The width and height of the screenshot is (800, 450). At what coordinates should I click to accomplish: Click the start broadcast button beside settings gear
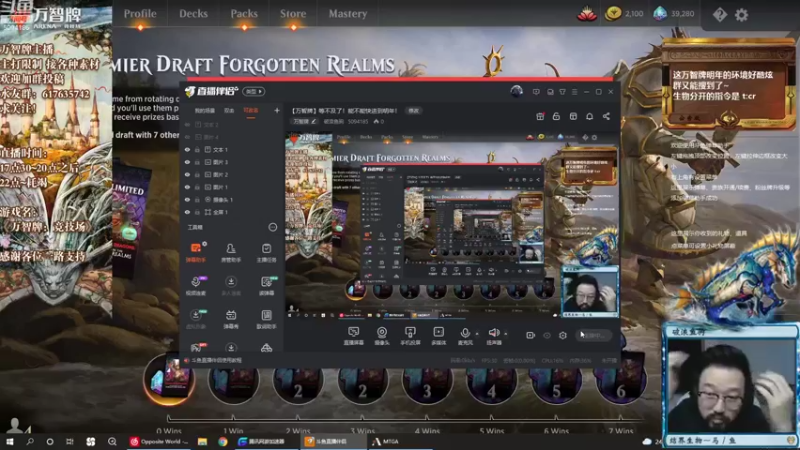pyautogui.click(x=593, y=335)
